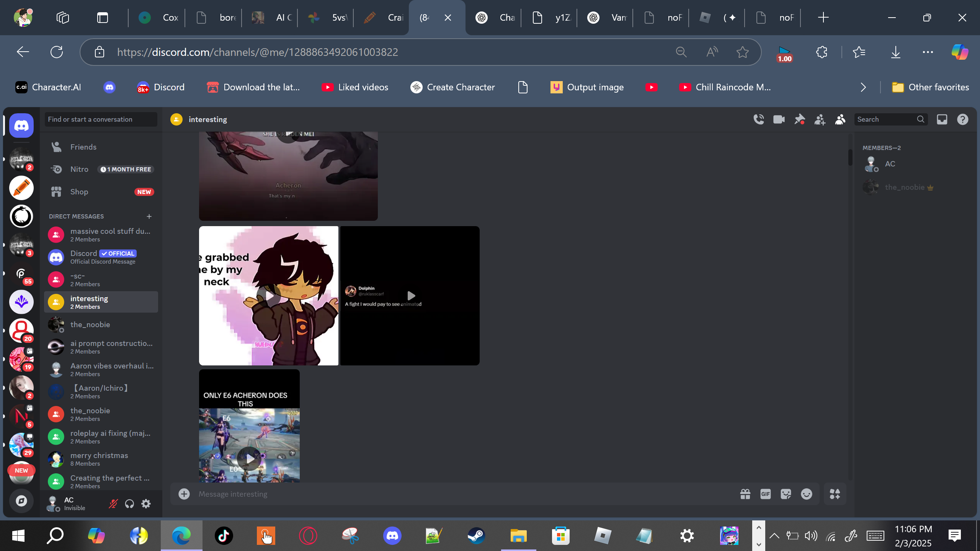The image size is (980, 551).
Task: Open Liked videos bookmark
Action: [355, 87]
